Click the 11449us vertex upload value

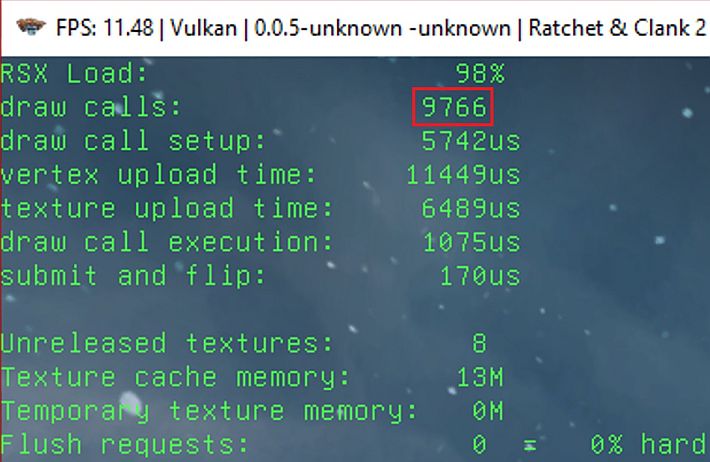(x=463, y=175)
